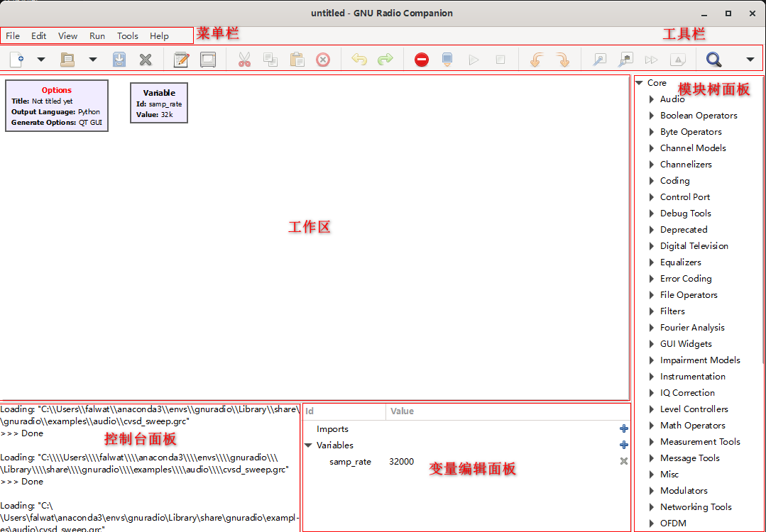Viewport: 766px width, 532px height.
Task: Find blocks with the magnifying glass icon
Action: [x=713, y=60]
